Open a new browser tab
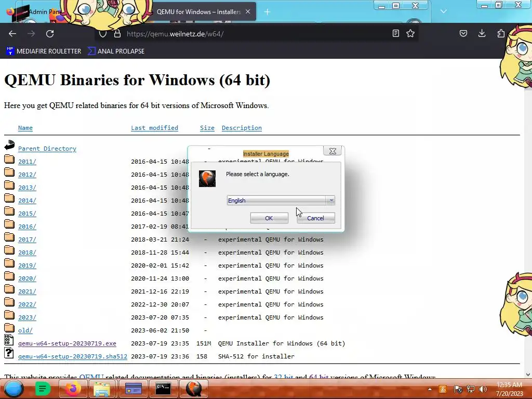This screenshot has width=532, height=399. point(268,12)
